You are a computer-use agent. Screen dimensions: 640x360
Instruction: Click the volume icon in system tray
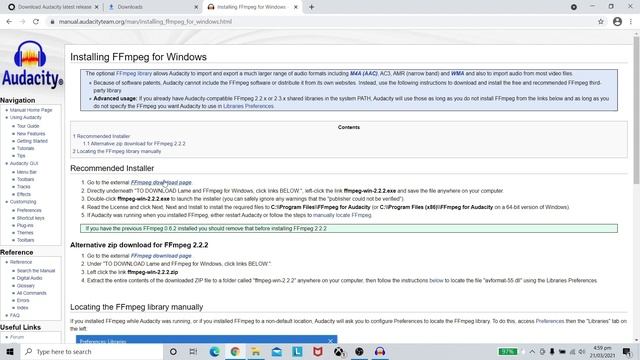click(582, 351)
